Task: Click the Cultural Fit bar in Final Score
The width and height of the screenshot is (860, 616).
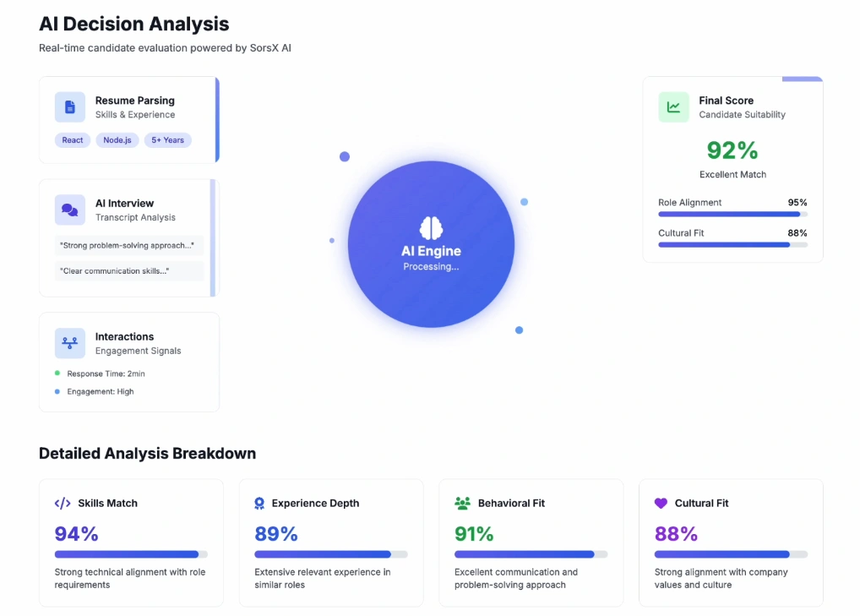Action: [x=732, y=245]
